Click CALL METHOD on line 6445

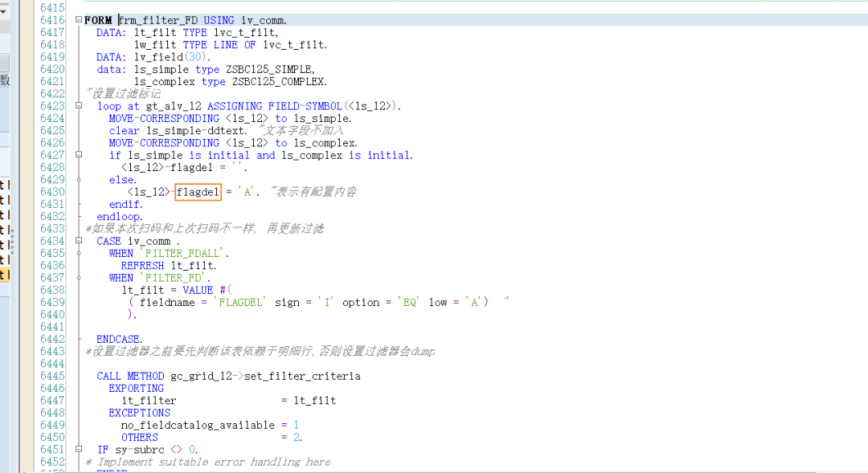point(131,376)
